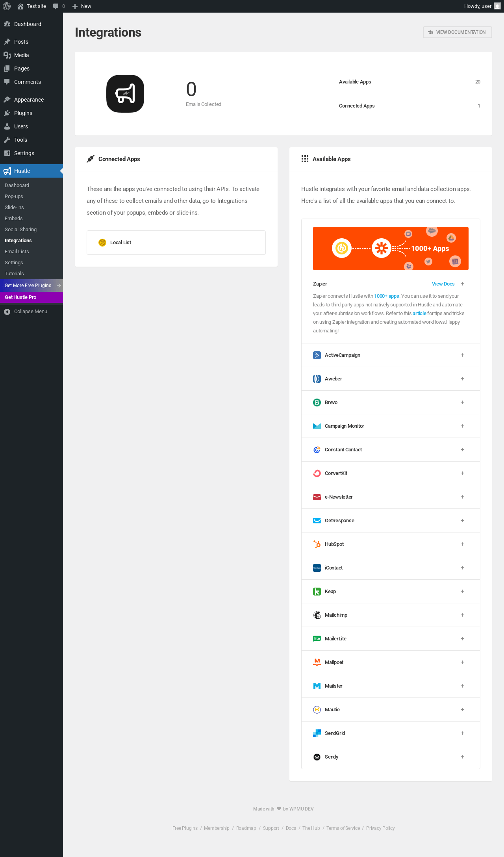Click the Get Hustle Pro button
The width and height of the screenshot is (504, 857).
(x=31, y=297)
